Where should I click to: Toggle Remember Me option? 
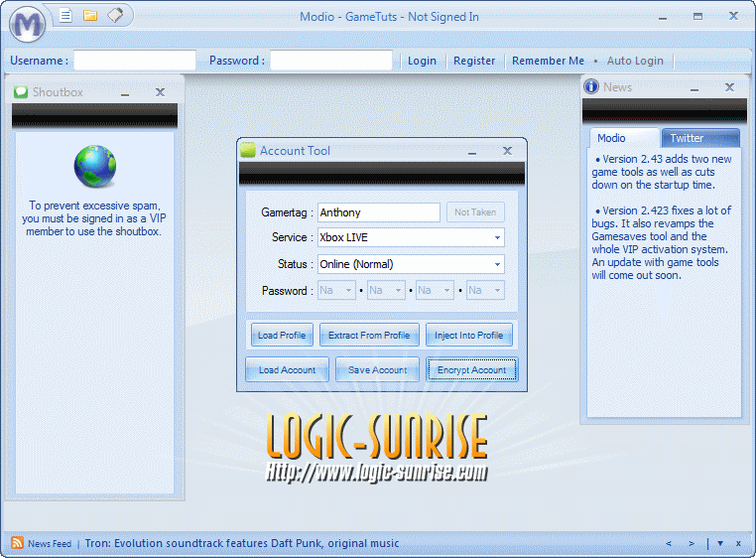(548, 61)
